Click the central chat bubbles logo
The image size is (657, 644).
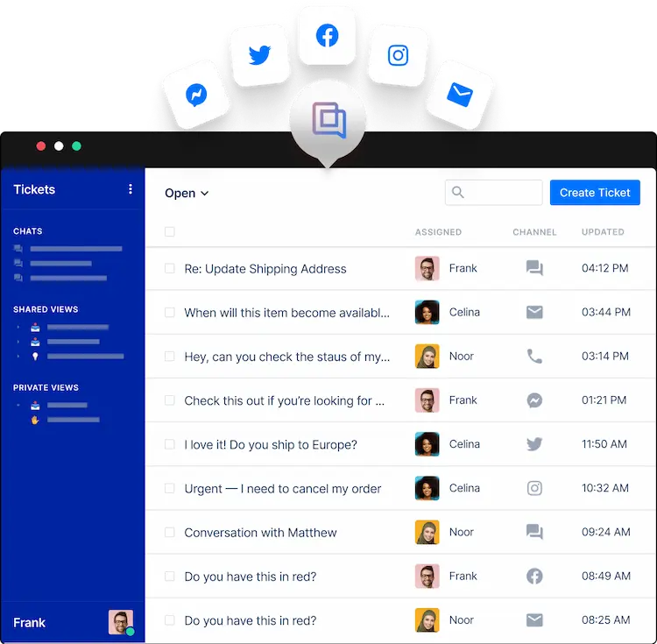coord(328,120)
